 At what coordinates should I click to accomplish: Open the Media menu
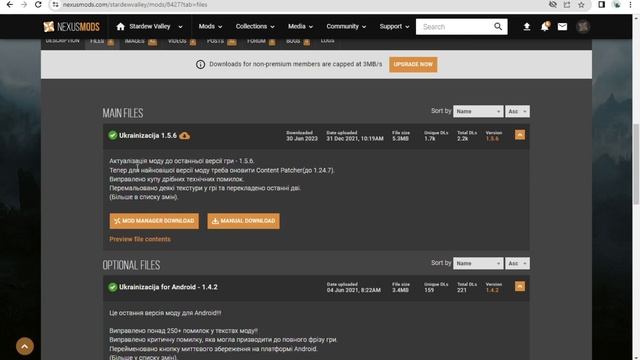coord(300,27)
